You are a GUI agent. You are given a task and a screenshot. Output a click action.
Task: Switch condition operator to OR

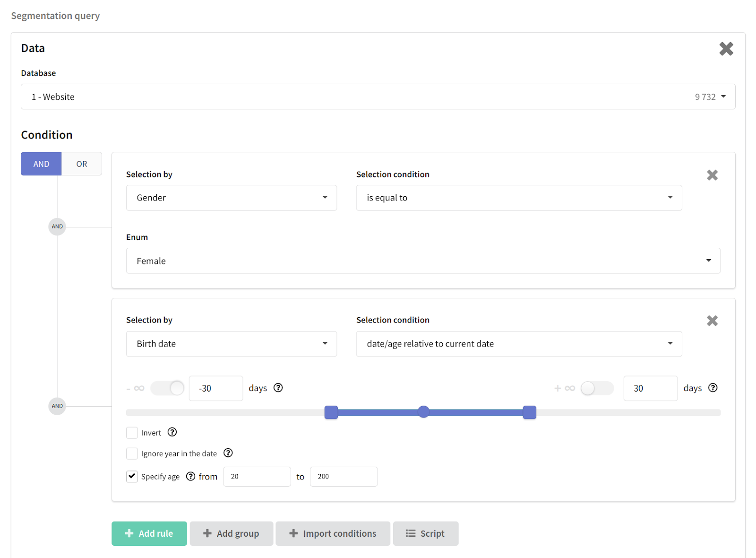(82, 164)
